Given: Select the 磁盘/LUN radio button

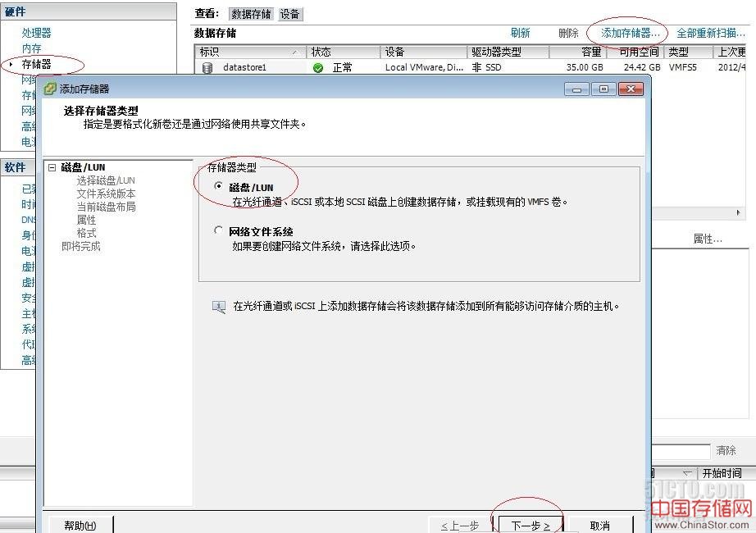Looking at the screenshot, I should [x=218, y=185].
